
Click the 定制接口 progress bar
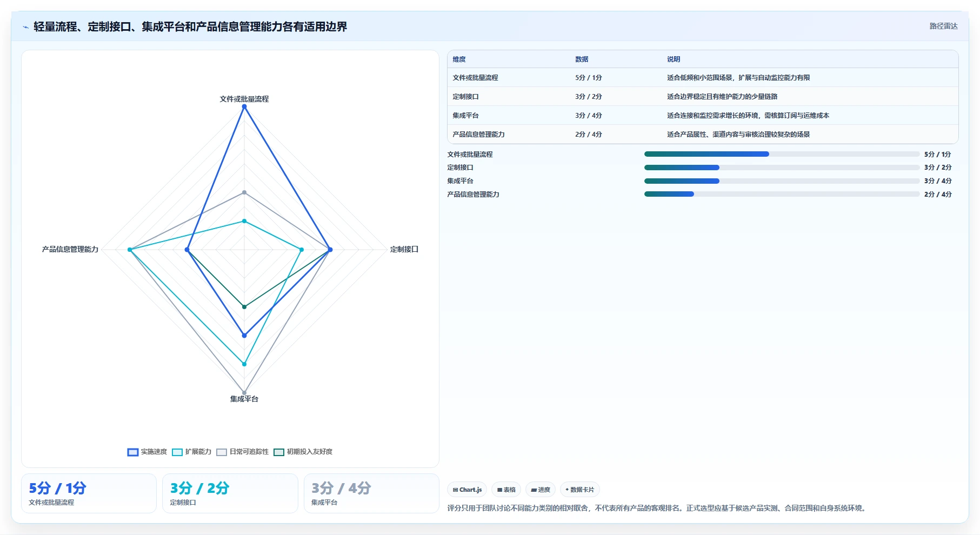(782, 168)
